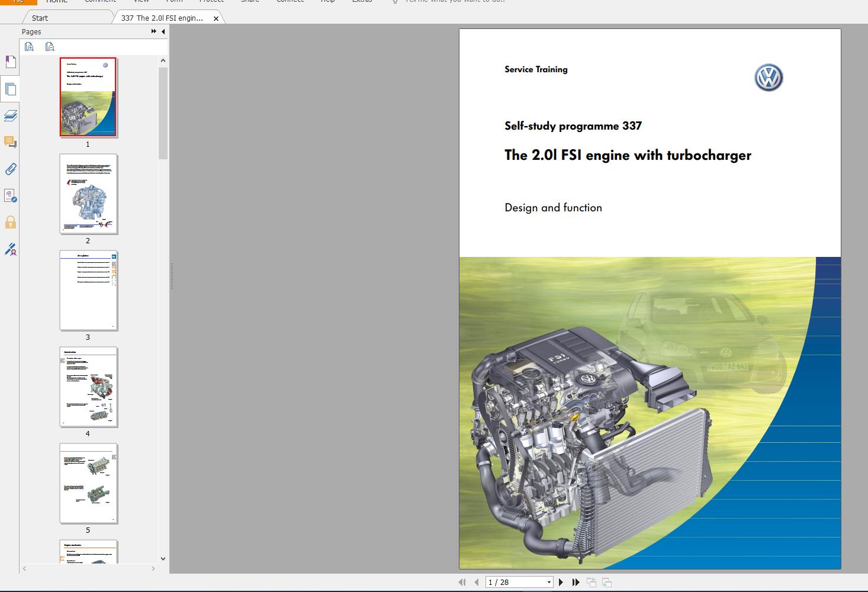Image resolution: width=868 pixels, height=592 pixels.
Task: Go to the next page
Action: [x=561, y=583]
